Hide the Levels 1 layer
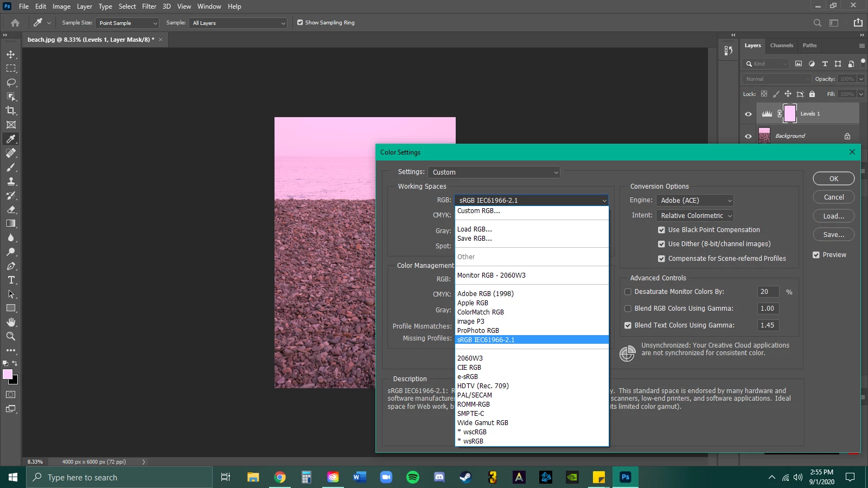The image size is (868, 488). coord(748,114)
